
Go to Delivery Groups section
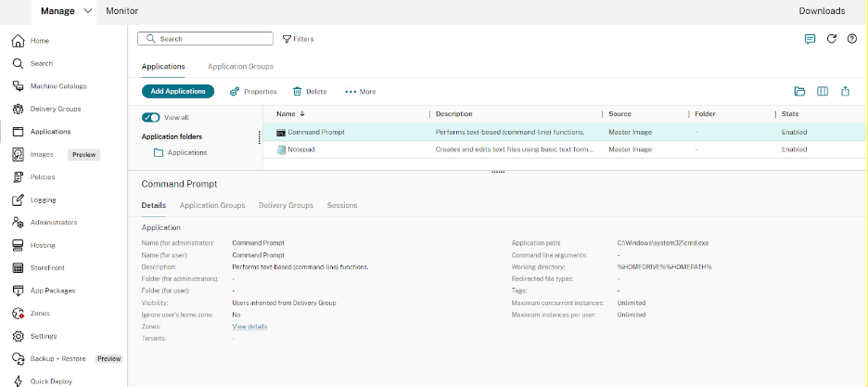point(55,109)
